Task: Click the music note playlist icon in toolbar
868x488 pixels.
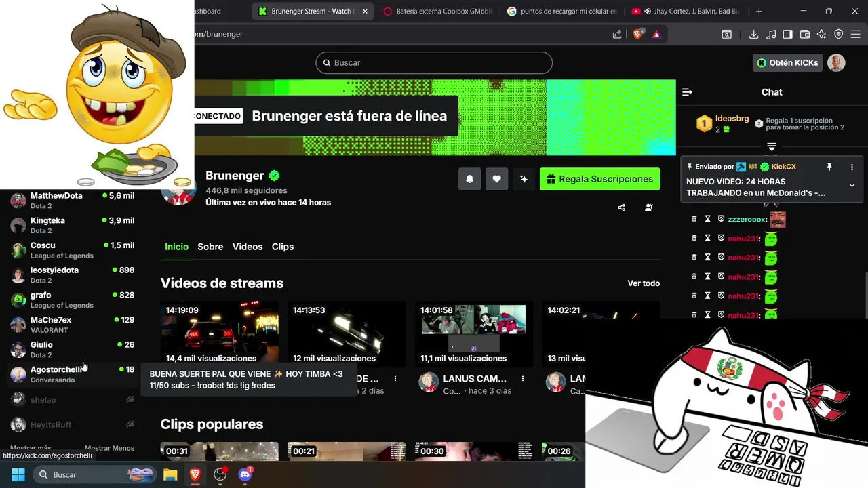Action: point(770,34)
